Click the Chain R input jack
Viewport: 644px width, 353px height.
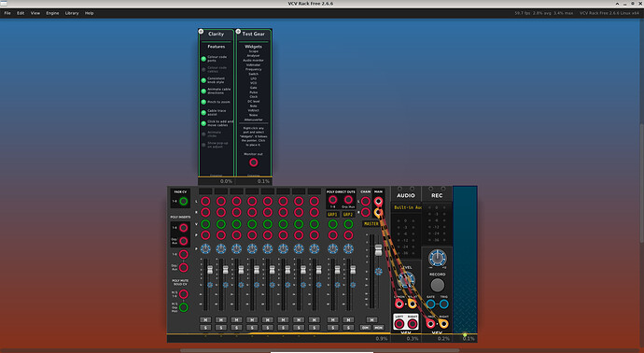[x=366, y=213]
